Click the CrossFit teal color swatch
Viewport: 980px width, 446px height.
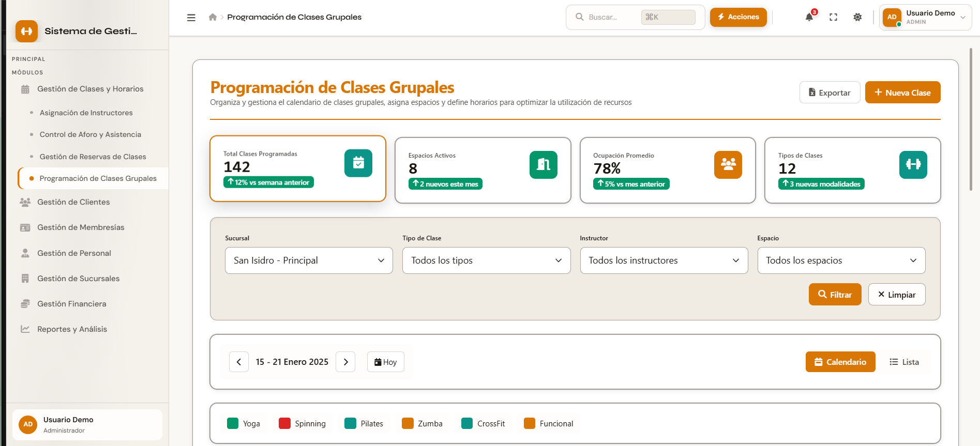coord(467,423)
